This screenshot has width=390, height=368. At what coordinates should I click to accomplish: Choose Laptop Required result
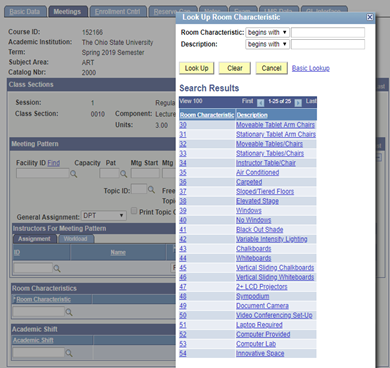[259, 325]
